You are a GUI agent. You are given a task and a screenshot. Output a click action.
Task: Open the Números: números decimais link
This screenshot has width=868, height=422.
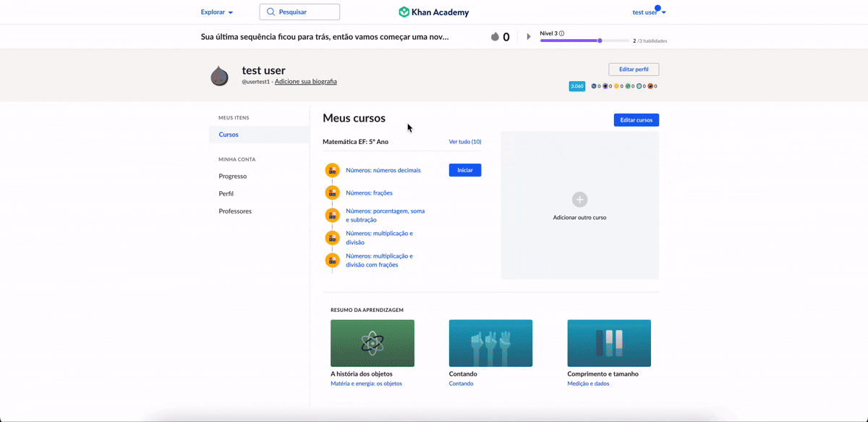383,170
